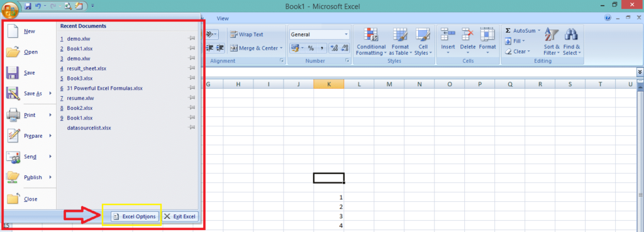
Task: Expand the formula bar chevron
Action: 640,72
